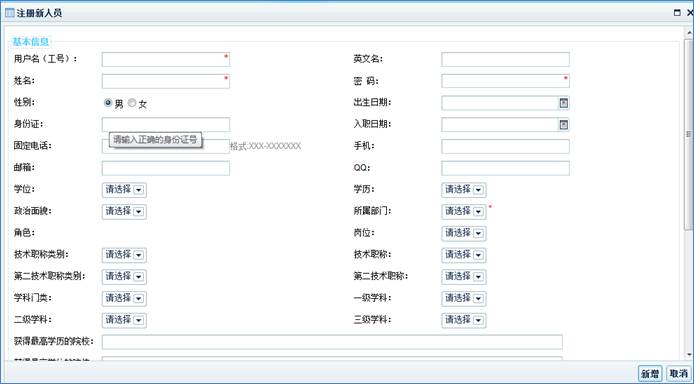Click the 注册新人员 window title icon
Screen dimensions: 694x384
coord(10,13)
